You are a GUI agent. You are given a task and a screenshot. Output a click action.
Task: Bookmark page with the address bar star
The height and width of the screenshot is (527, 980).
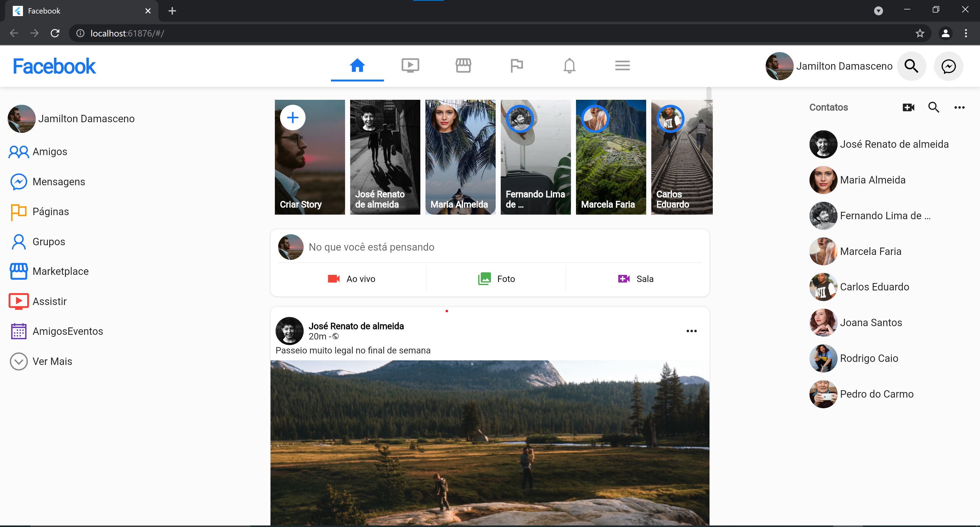[920, 33]
